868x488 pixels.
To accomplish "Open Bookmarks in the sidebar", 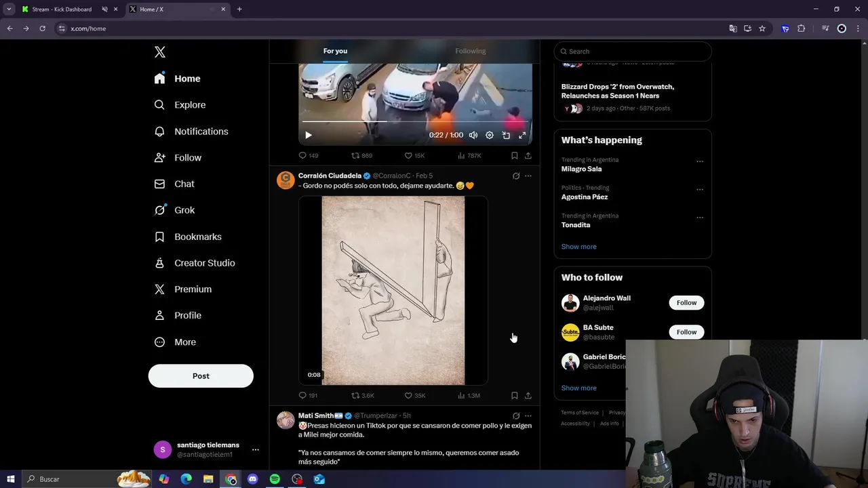I will pyautogui.click(x=188, y=237).
